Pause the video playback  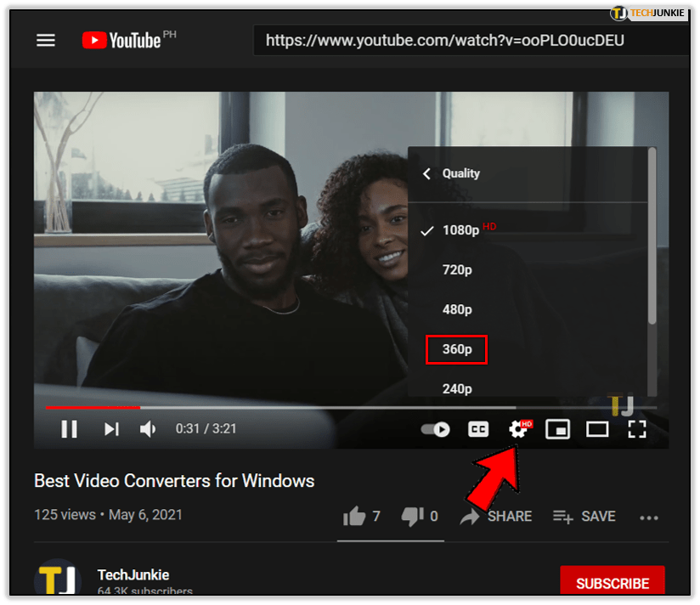70,429
